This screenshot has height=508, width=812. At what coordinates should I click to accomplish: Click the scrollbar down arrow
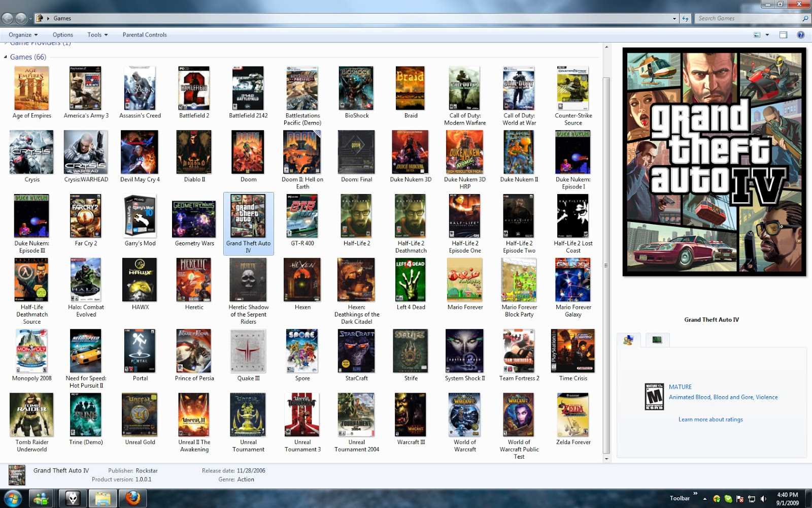click(606, 458)
